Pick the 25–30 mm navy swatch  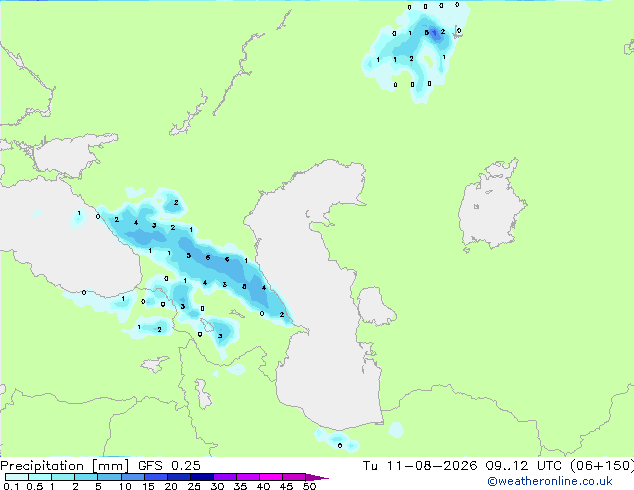pos(201,477)
